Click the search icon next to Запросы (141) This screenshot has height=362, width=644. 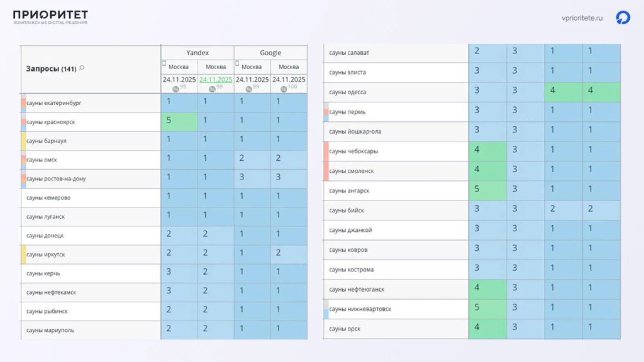(x=82, y=68)
